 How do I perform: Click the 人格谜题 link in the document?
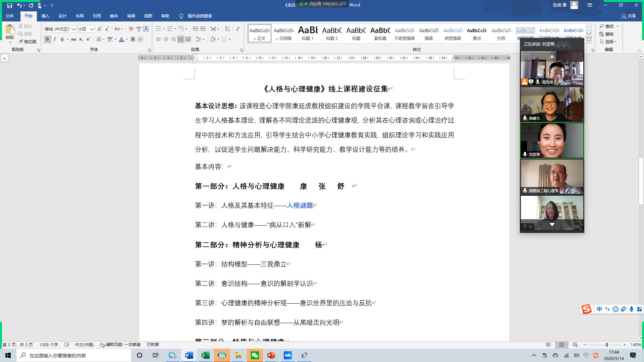[x=300, y=205]
